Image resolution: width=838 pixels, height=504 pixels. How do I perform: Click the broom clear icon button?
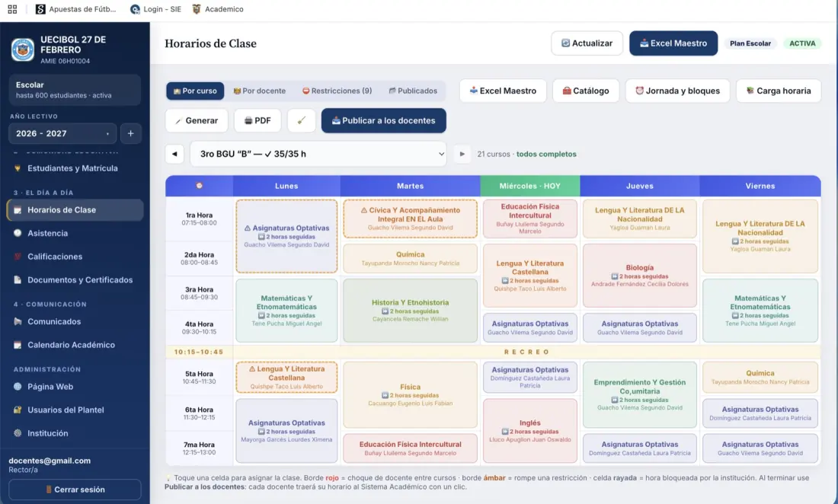[302, 120]
